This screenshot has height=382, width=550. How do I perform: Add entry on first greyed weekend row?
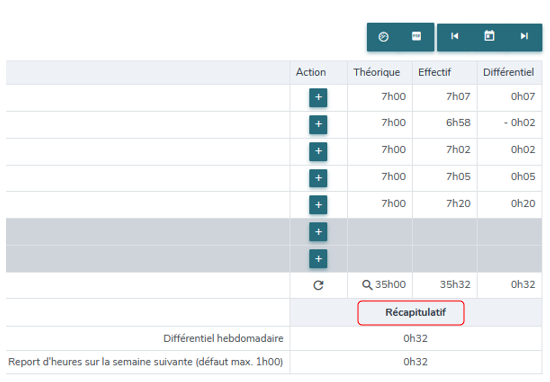pos(318,232)
